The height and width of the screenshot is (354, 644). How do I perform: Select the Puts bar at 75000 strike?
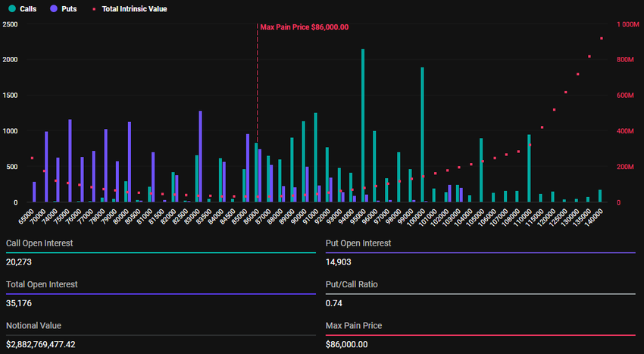coord(70,160)
